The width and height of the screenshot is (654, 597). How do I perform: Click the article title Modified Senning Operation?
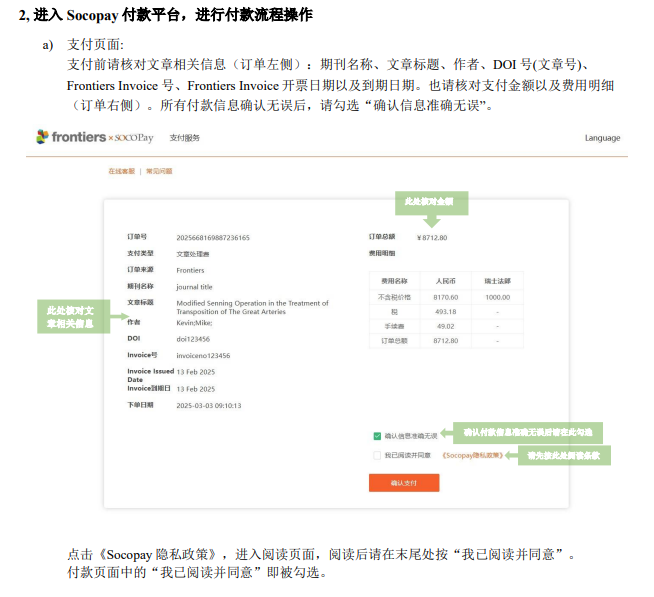(x=252, y=307)
